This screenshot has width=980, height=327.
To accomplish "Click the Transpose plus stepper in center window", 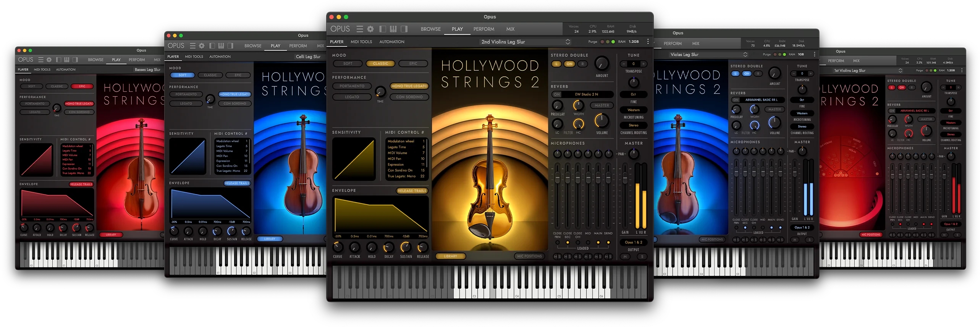I will 644,64.
